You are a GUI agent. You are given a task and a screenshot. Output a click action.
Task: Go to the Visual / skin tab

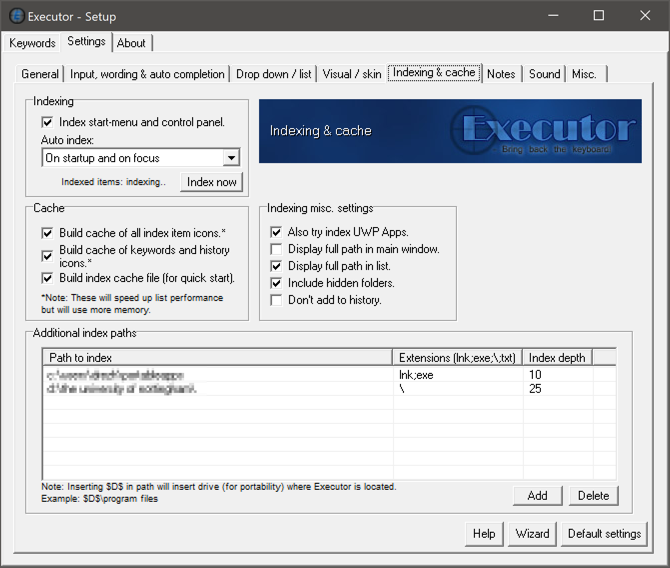pos(352,74)
